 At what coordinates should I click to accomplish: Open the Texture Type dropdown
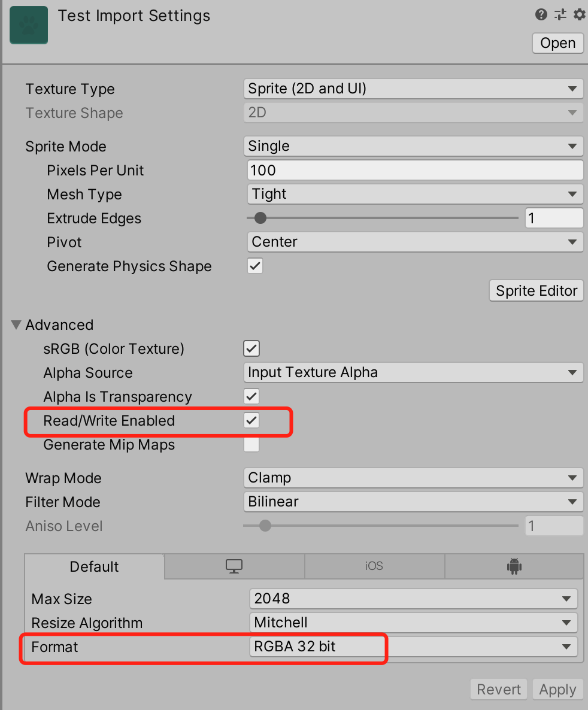[414, 89]
